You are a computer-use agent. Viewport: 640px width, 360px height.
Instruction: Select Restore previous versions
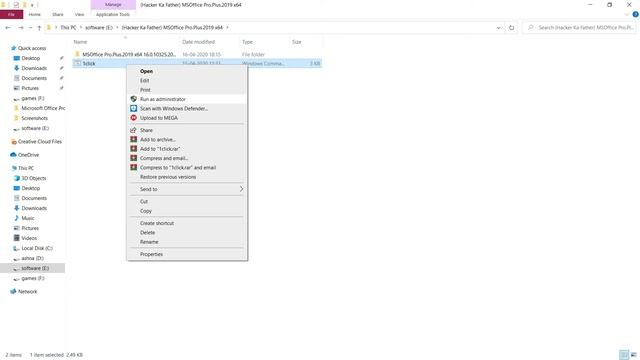(x=187, y=177)
